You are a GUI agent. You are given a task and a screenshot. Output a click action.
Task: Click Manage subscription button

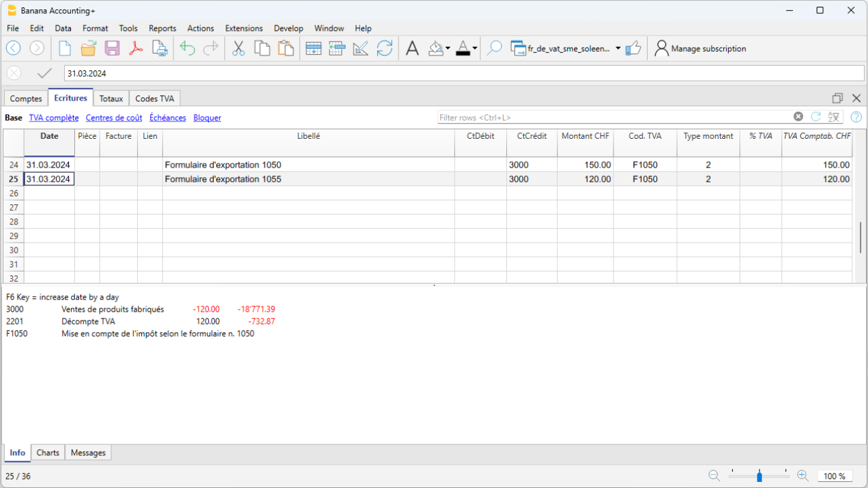point(701,48)
